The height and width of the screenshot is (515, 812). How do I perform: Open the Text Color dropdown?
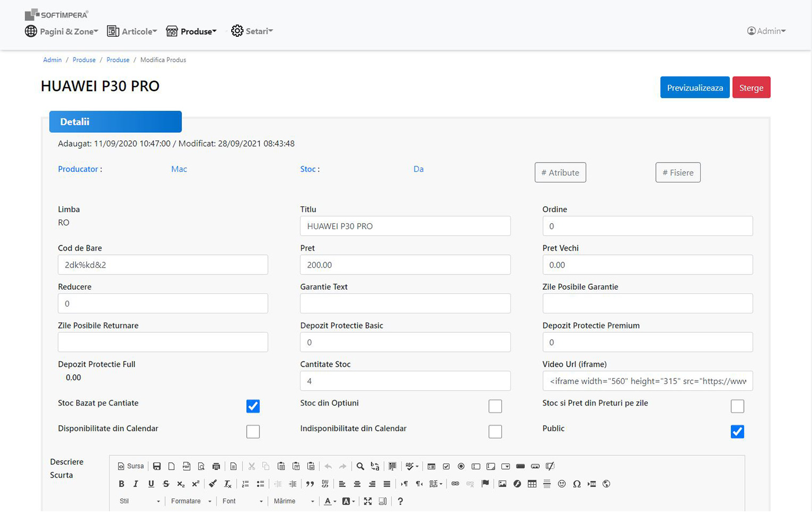[330, 501]
